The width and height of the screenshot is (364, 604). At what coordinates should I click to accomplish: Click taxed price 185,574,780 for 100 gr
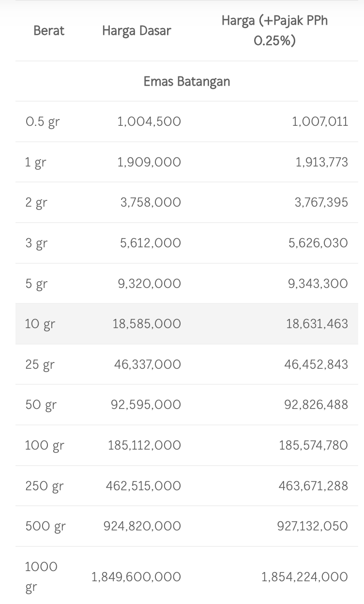tap(313, 445)
